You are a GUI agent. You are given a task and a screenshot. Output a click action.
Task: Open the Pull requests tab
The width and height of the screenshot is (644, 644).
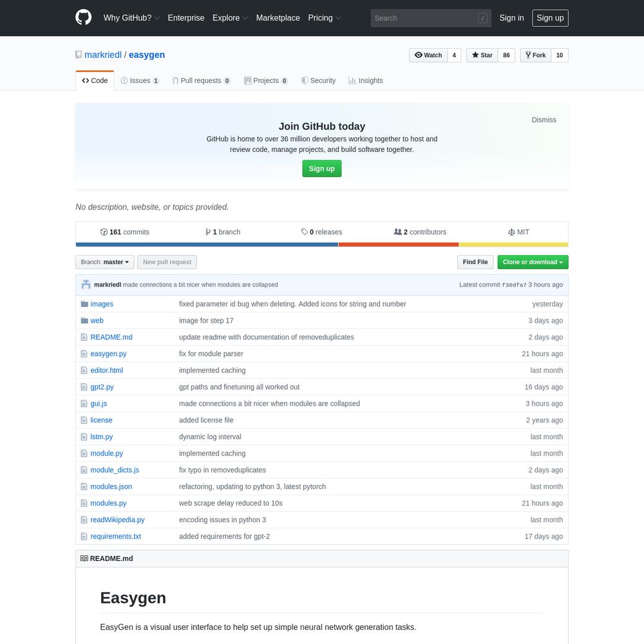[x=201, y=80]
